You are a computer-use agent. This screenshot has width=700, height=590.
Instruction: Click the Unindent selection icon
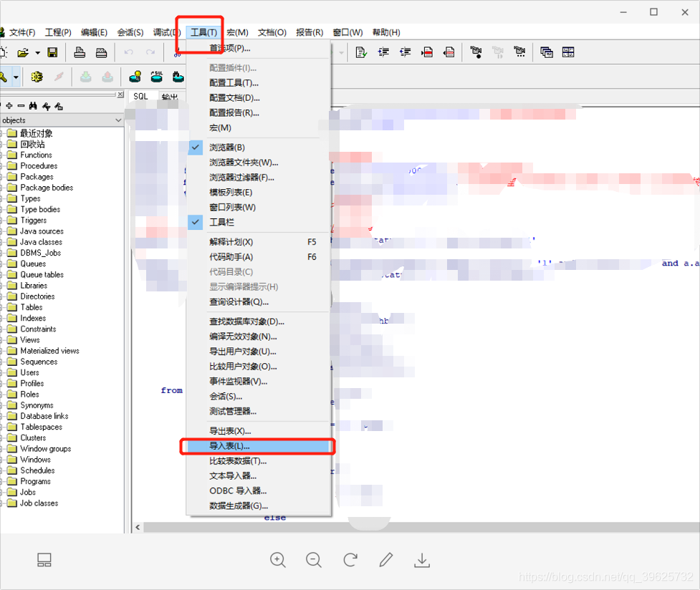[x=405, y=53]
